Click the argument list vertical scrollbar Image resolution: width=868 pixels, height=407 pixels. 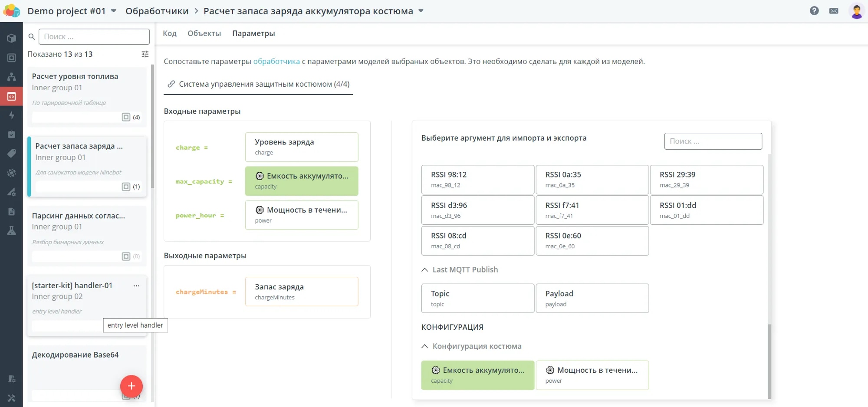click(x=769, y=360)
